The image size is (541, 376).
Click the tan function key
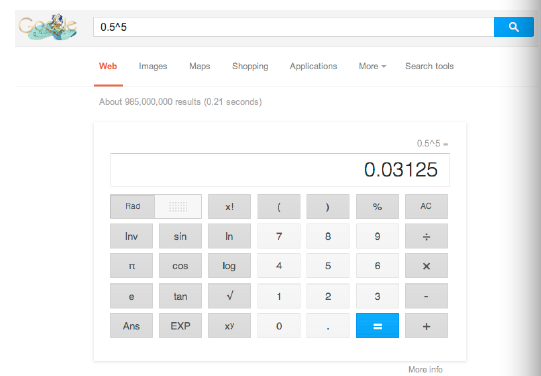[180, 296]
